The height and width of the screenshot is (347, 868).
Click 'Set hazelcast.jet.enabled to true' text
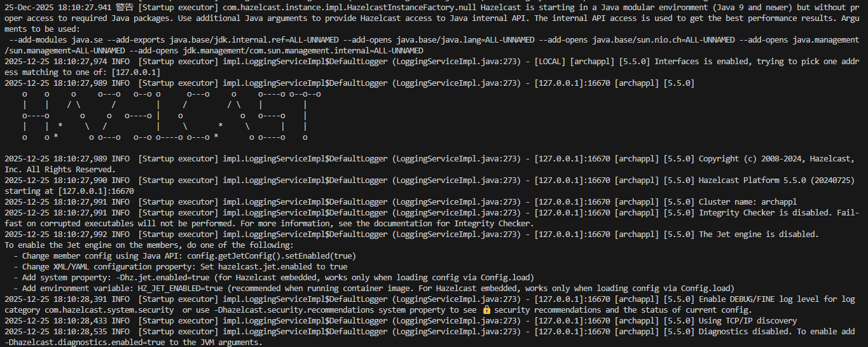click(274, 267)
